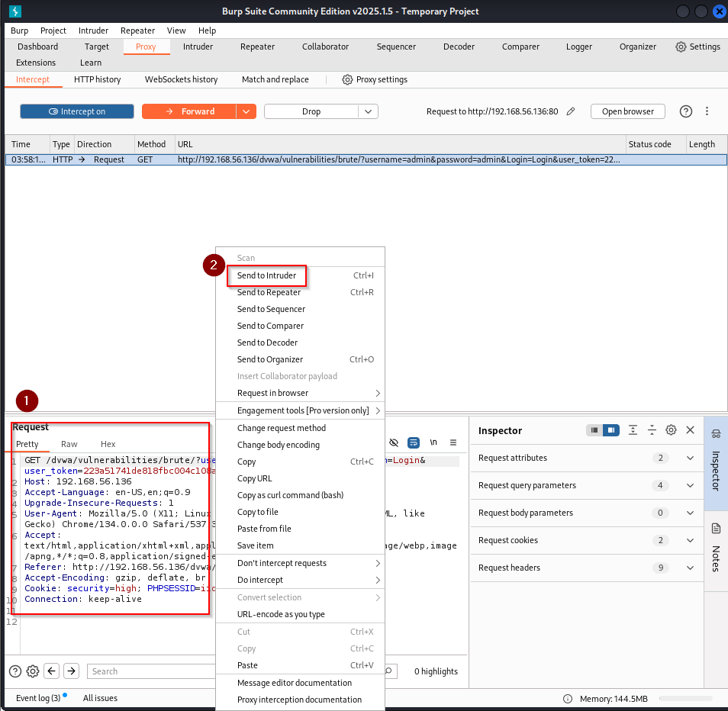728x711 pixels.
Task: Click the search help question mark icon
Action: [x=15, y=671]
